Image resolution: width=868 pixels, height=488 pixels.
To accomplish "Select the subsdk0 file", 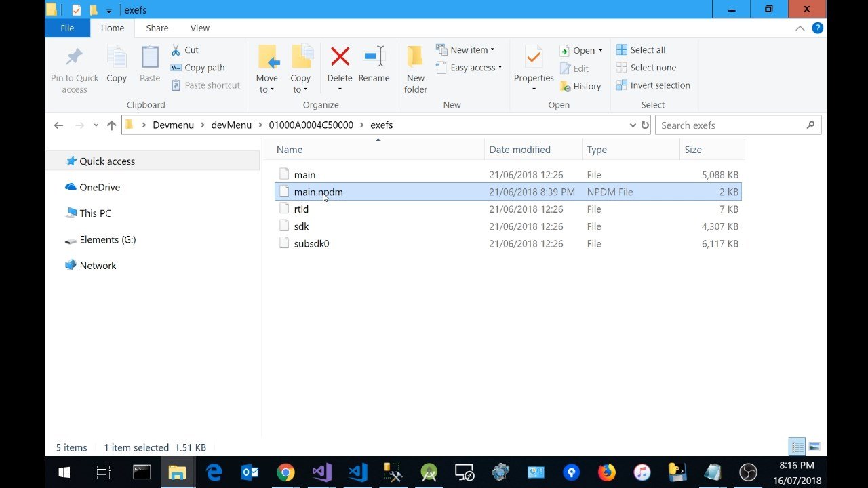I will tap(508, 243).
